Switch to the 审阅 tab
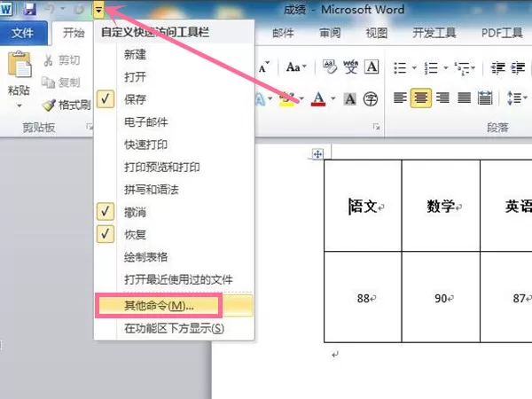 (330, 34)
